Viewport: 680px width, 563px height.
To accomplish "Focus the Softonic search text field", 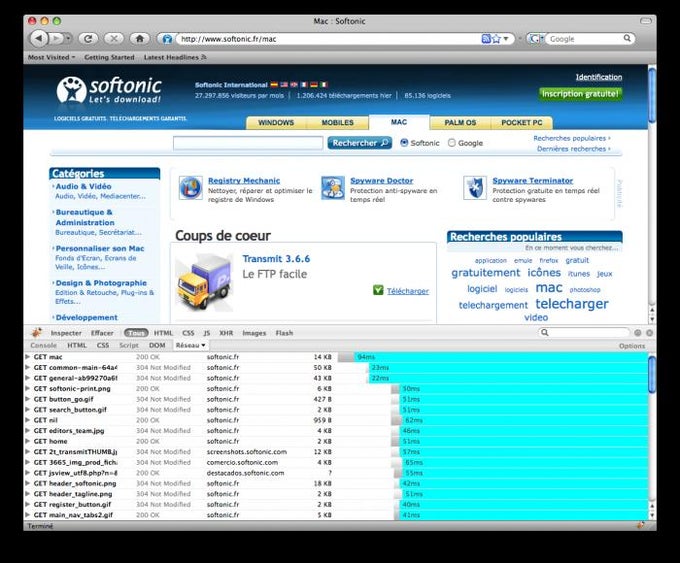I will pyautogui.click(x=248, y=143).
